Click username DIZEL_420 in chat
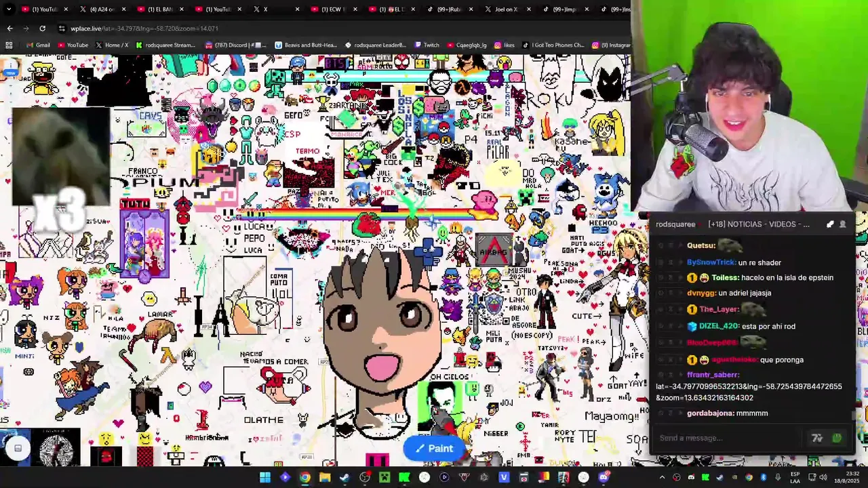This screenshot has width=868, height=488. tap(719, 326)
